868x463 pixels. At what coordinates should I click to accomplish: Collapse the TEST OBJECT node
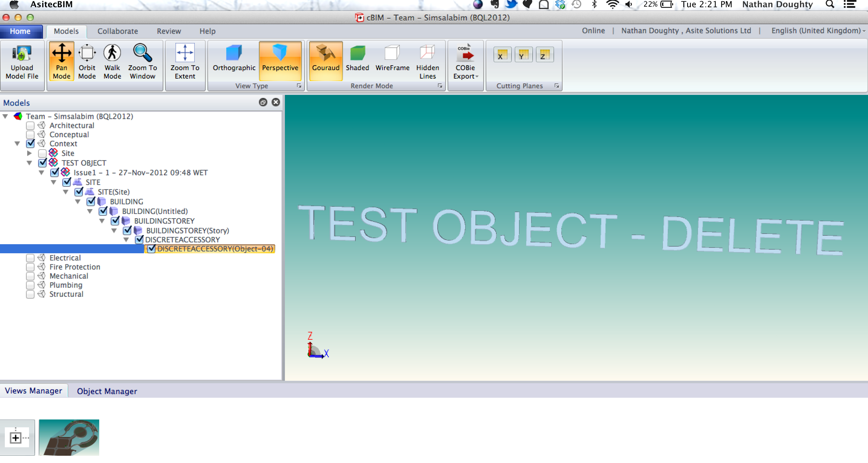coord(30,163)
